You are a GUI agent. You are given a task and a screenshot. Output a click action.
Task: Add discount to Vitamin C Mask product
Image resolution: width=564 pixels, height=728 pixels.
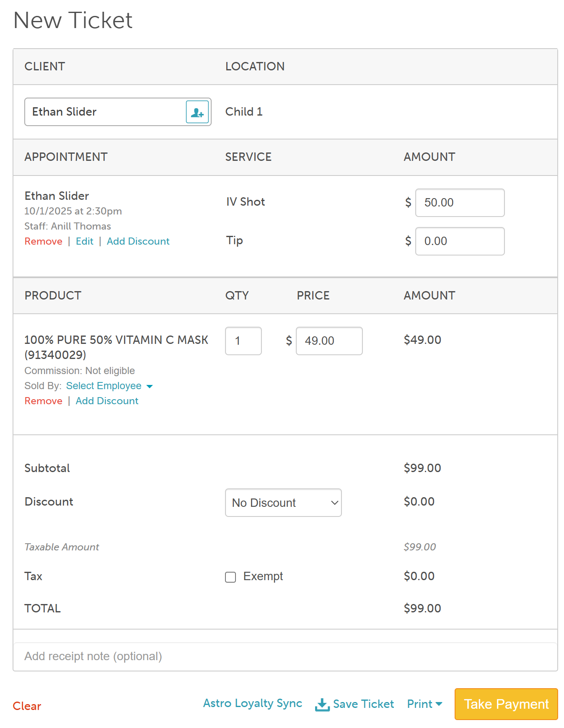(107, 401)
